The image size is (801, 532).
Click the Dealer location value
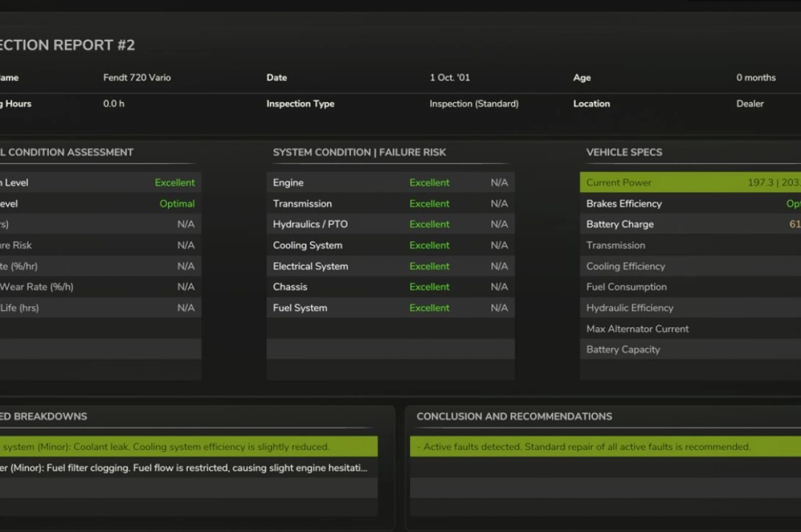750,104
